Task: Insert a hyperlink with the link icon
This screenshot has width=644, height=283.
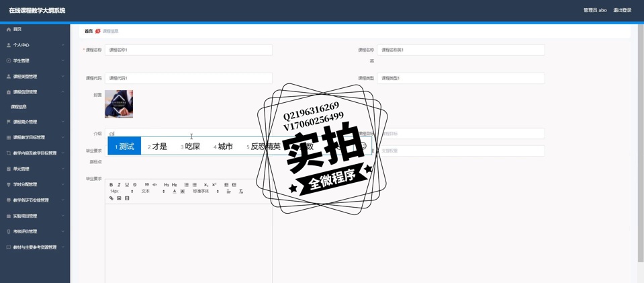Action: click(111, 198)
